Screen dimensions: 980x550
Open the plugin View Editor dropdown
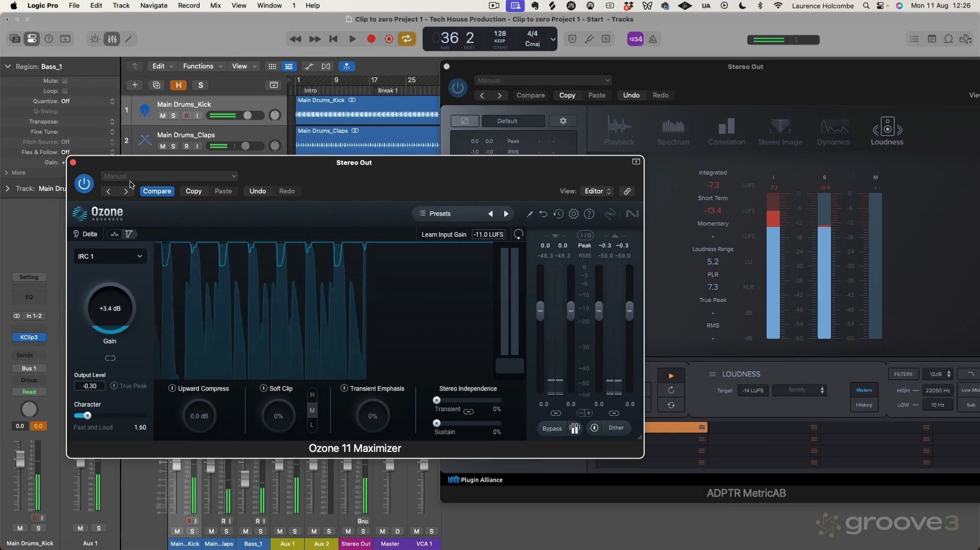[597, 191]
